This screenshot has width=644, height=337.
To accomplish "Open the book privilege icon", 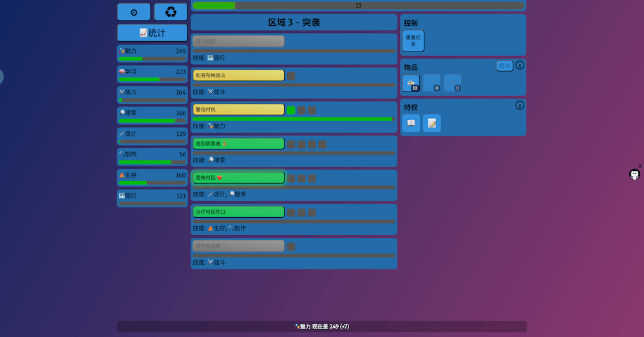I will 411,123.
